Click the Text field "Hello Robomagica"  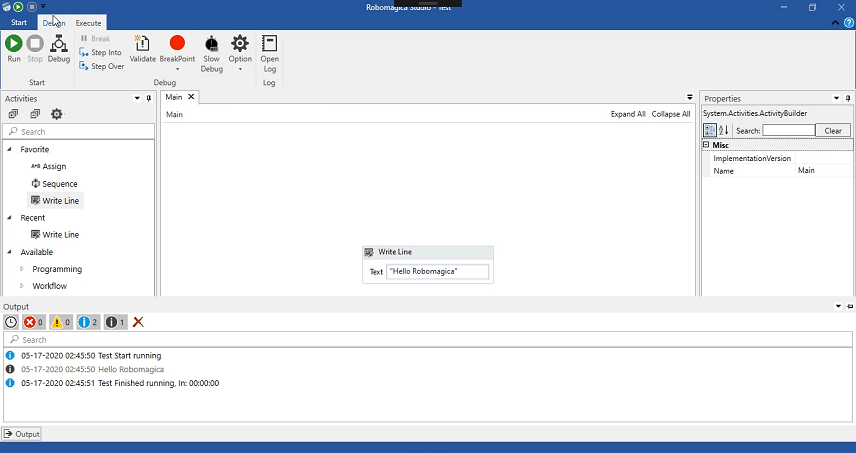pyautogui.click(x=437, y=271)
